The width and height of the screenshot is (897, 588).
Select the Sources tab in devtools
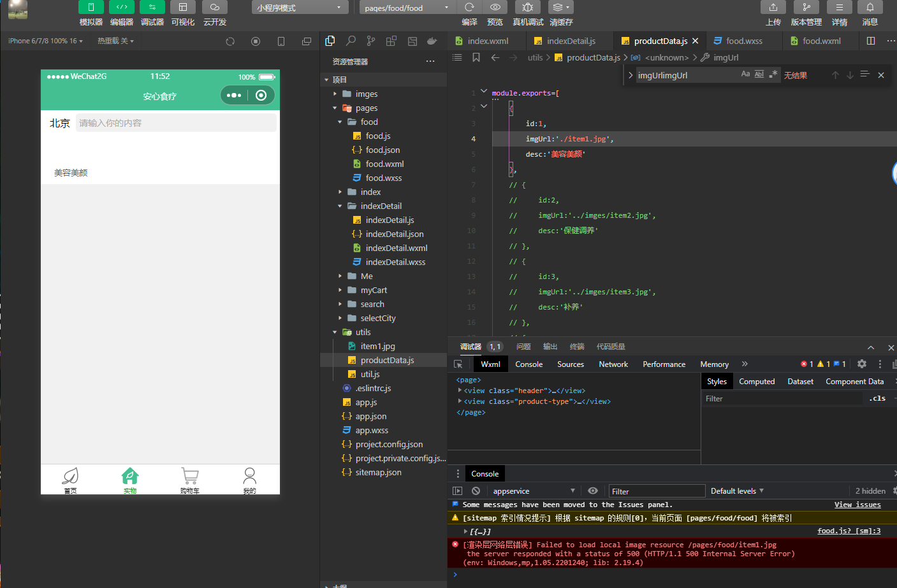click(571, 364)
